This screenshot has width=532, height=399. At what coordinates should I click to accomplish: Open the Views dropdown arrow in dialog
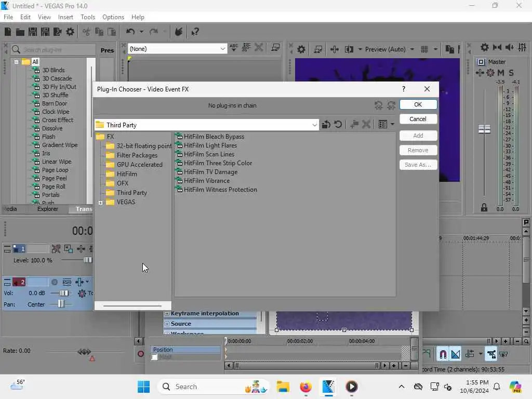[x=393, y=125]
